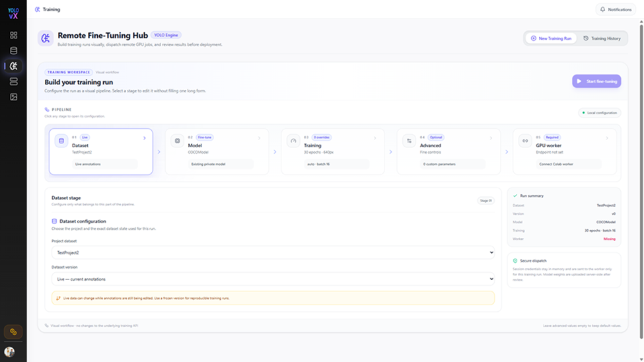
Task: Expand the Training card chevron
Action: 375,138
